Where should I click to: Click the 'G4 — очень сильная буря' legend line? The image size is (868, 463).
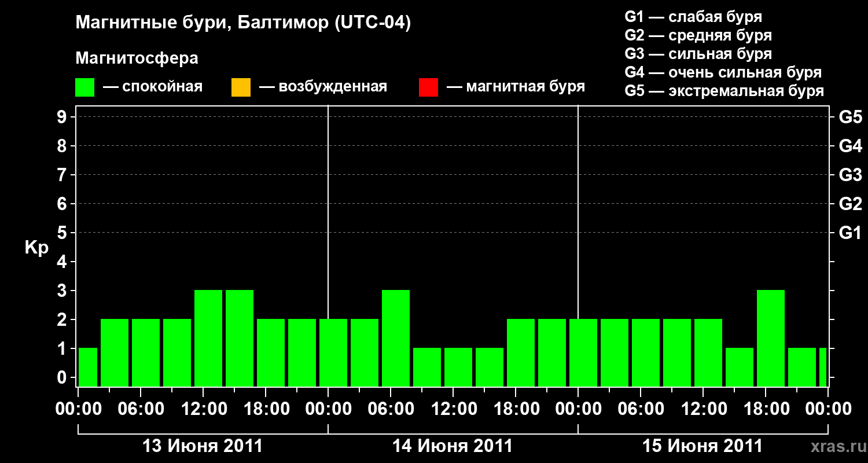[723, 72]
